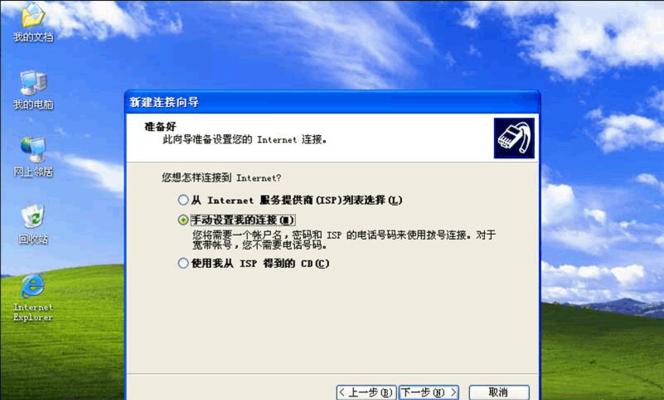Select the 我的文档 folder desktop icon
664x400 pixels.
click(x=33, y=23)
